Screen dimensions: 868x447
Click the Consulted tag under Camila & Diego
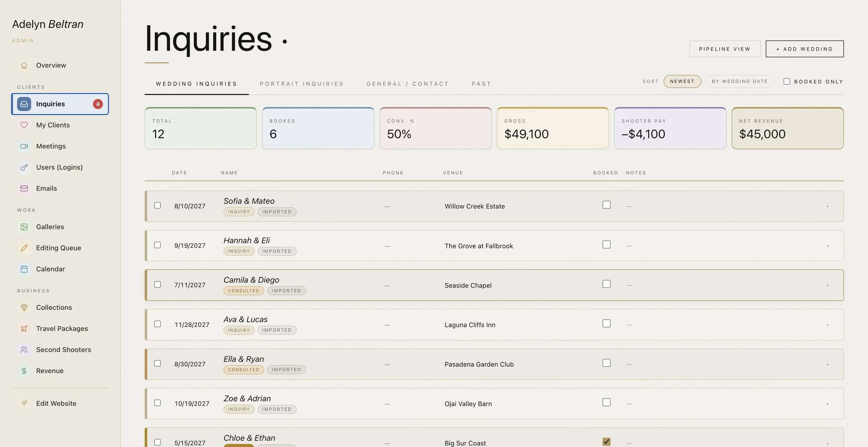[244, 291]
